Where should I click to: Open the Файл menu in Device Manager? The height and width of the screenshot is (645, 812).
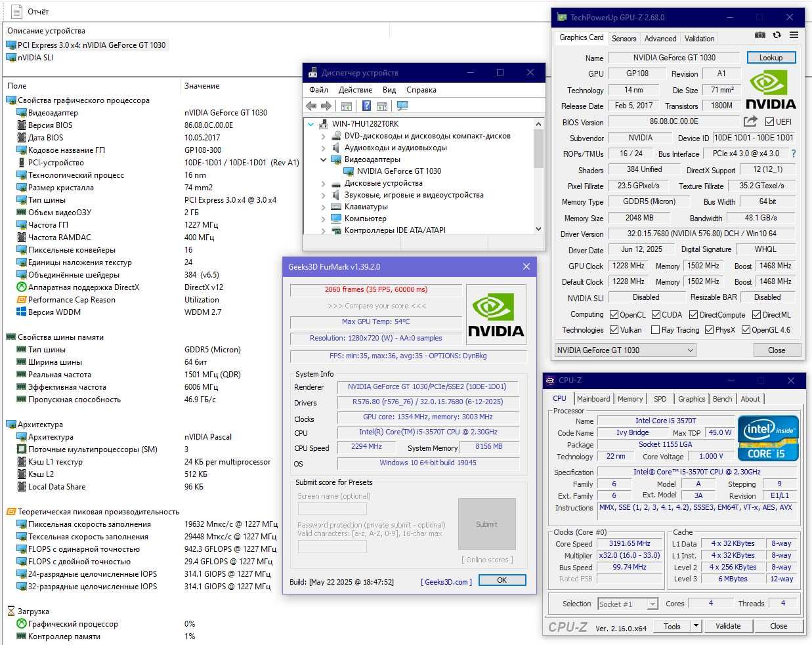click(318, 90)
